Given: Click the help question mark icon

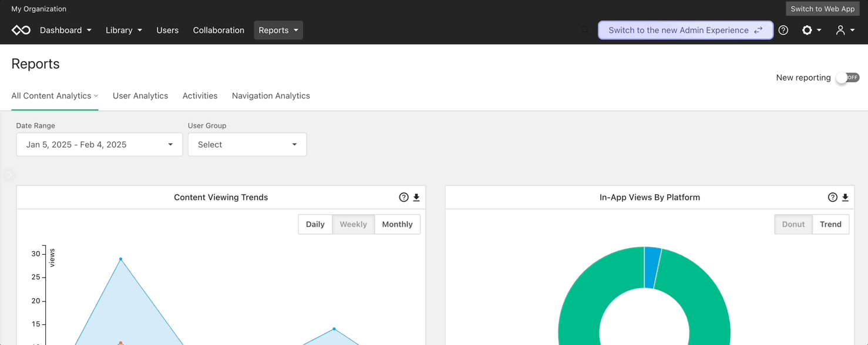Looking at the screenshot, I should pyautogui.click(x=783, y=30).
